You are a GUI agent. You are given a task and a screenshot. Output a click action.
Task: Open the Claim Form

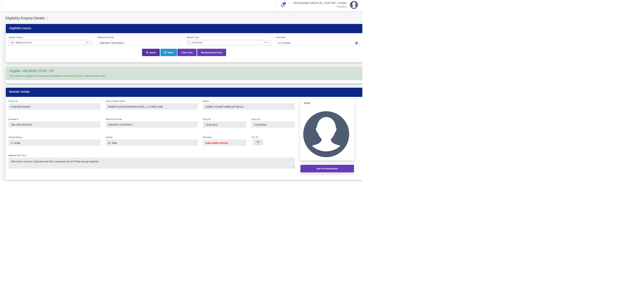(x=187, y=53)
